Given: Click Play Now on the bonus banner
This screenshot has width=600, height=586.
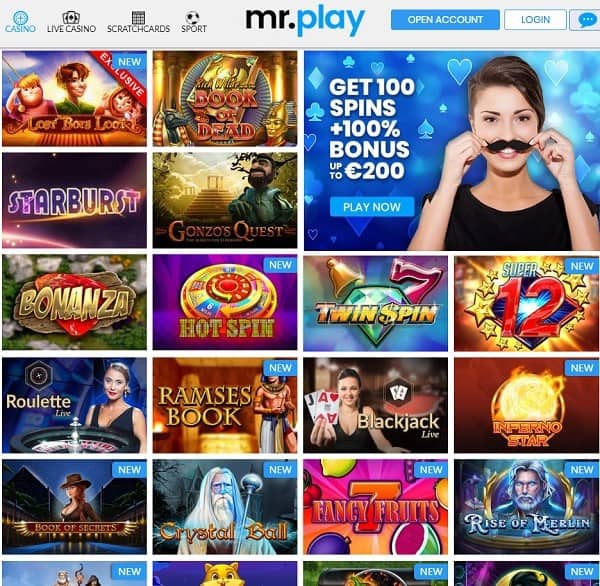Looking at the screenshot, I should 372,207.
